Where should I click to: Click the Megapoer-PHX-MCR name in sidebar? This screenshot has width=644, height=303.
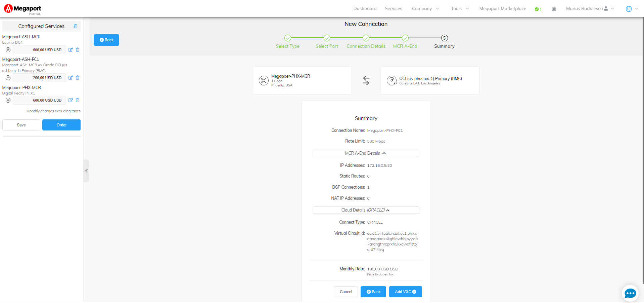point(21,88)
